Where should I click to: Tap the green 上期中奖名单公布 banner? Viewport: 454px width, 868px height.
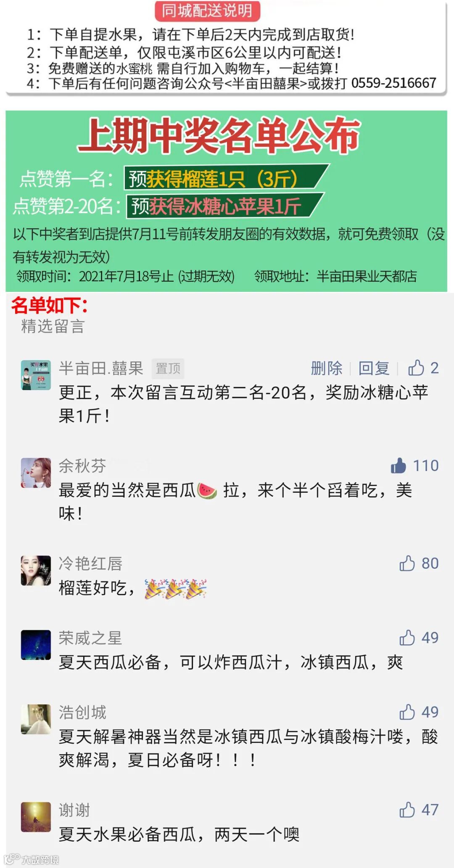tap(226, 201)
